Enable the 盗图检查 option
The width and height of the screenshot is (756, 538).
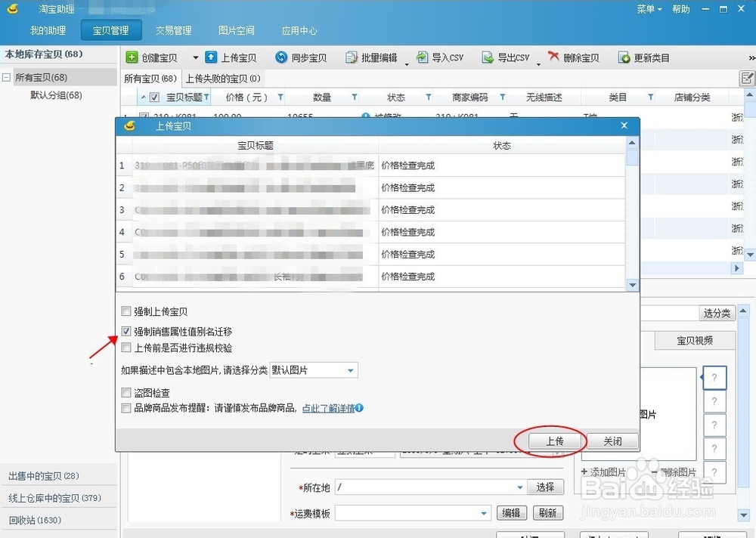[x=125, y=393]
